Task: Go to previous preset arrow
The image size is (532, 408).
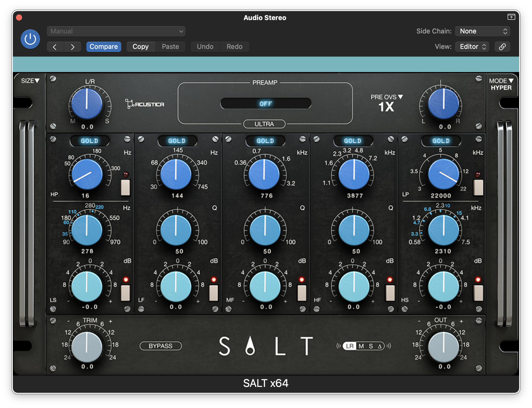Action: point(55,47)
